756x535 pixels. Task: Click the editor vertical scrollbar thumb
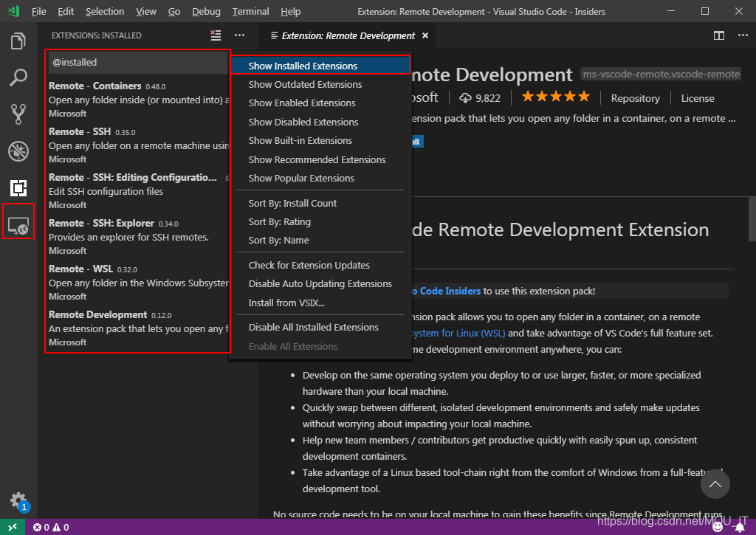752,218
